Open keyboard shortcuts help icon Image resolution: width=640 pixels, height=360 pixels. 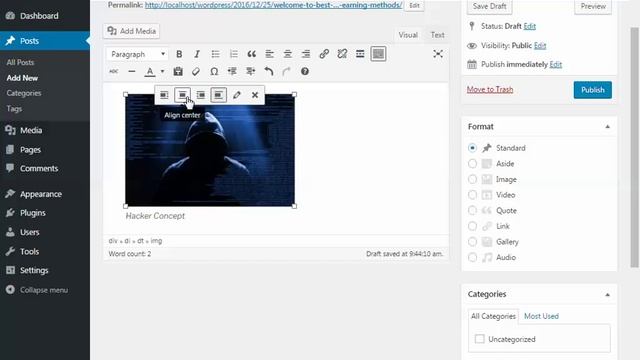(305, 71)
